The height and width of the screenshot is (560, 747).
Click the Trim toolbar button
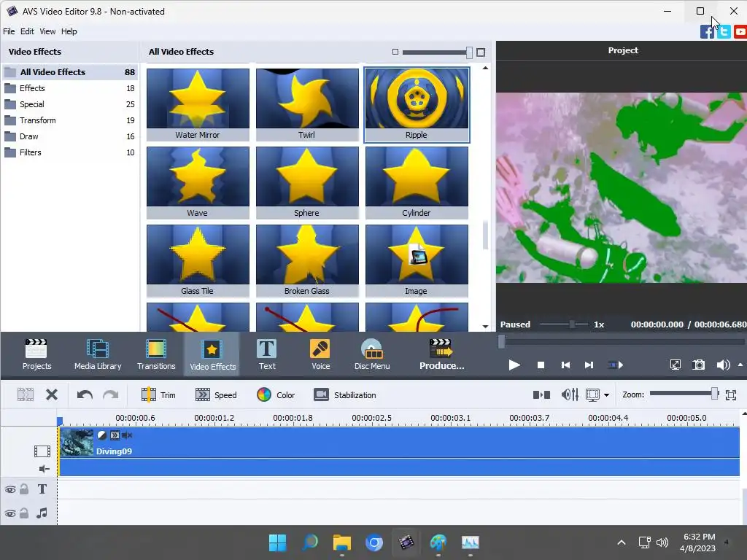tap(158, 394)
